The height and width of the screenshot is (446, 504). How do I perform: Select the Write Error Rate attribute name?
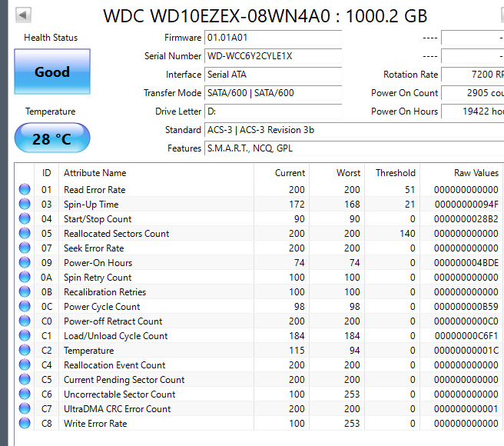pos(95,424)
